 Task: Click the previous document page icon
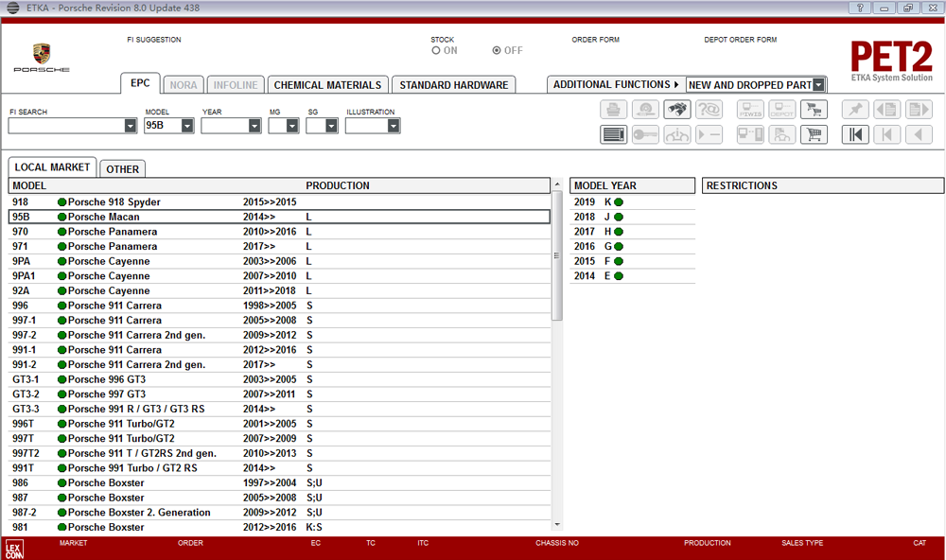[887, 110]
